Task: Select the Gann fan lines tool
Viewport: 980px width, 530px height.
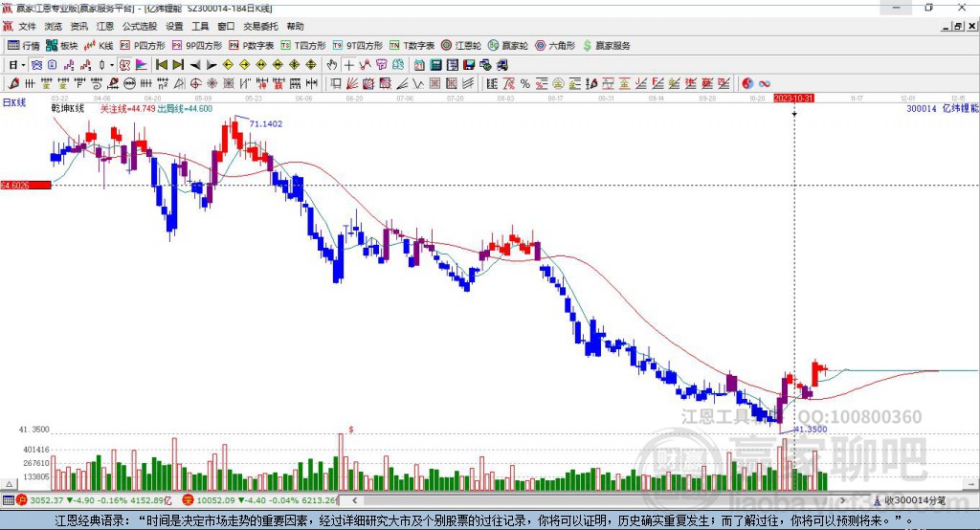Action: (352, 84)
